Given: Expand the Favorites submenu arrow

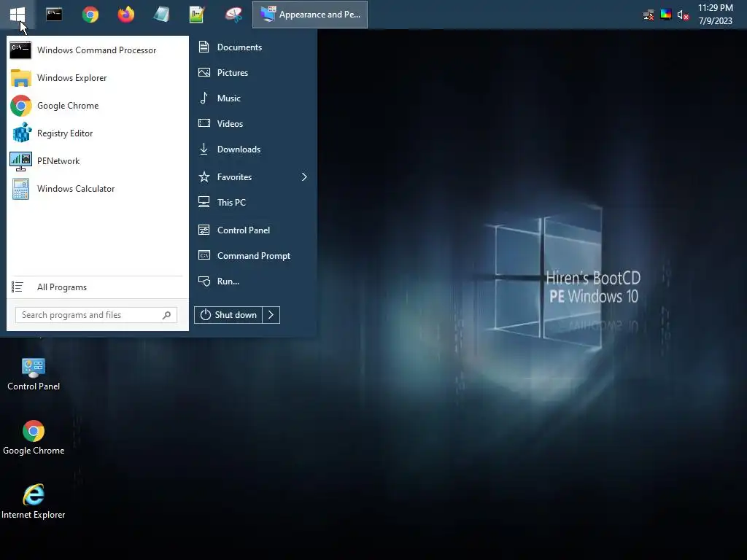Looking at the screenshot, I should [304, 176].
